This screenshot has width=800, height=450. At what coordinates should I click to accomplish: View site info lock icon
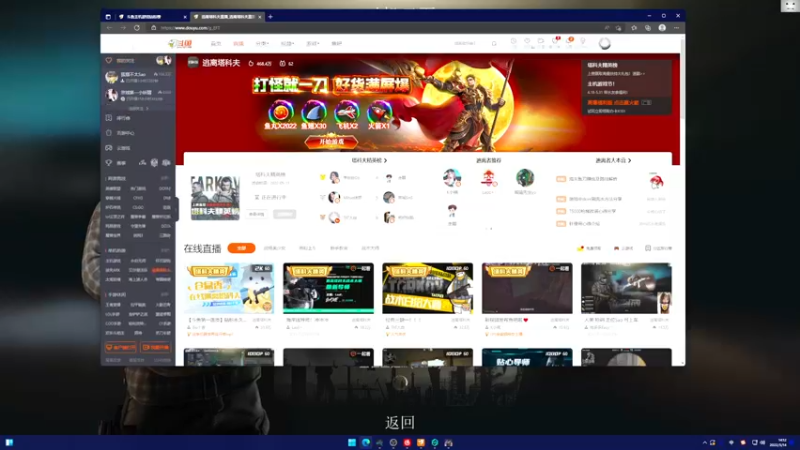pyautogui.click(x=154, y=28)
